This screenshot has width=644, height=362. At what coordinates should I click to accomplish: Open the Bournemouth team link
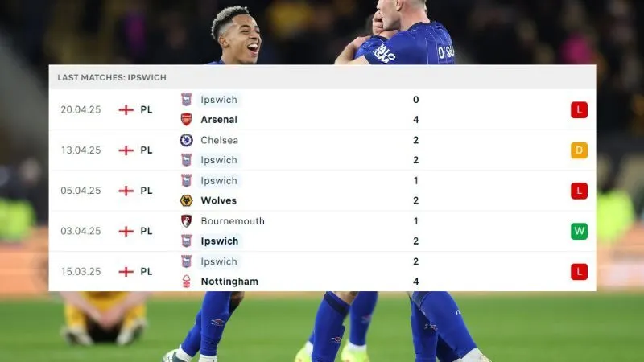(233, 221)
